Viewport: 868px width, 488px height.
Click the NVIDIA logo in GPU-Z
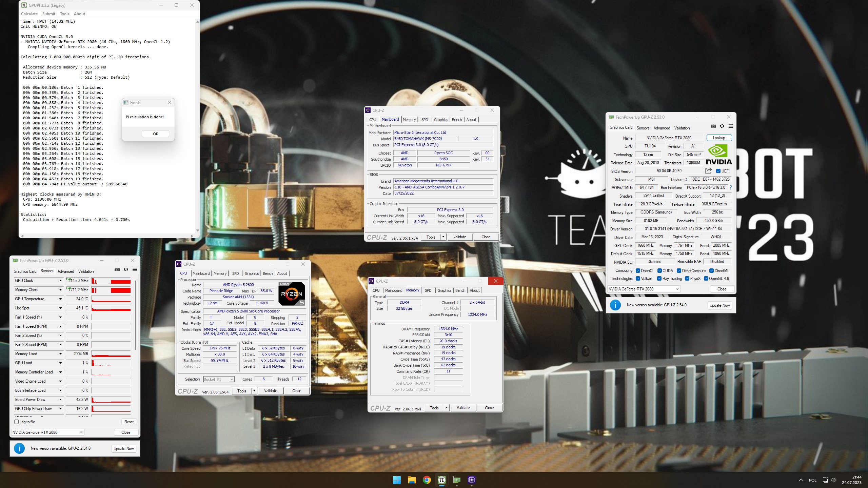pos(719,155)
